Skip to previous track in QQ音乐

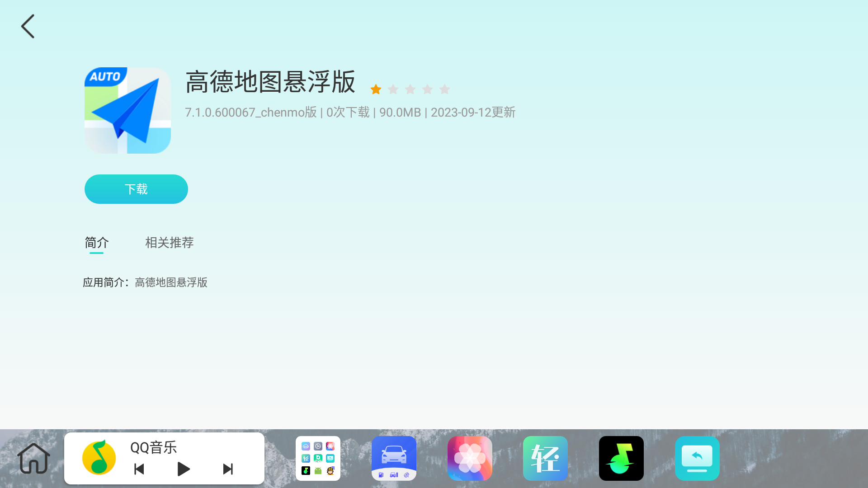(x=139, y=469)
